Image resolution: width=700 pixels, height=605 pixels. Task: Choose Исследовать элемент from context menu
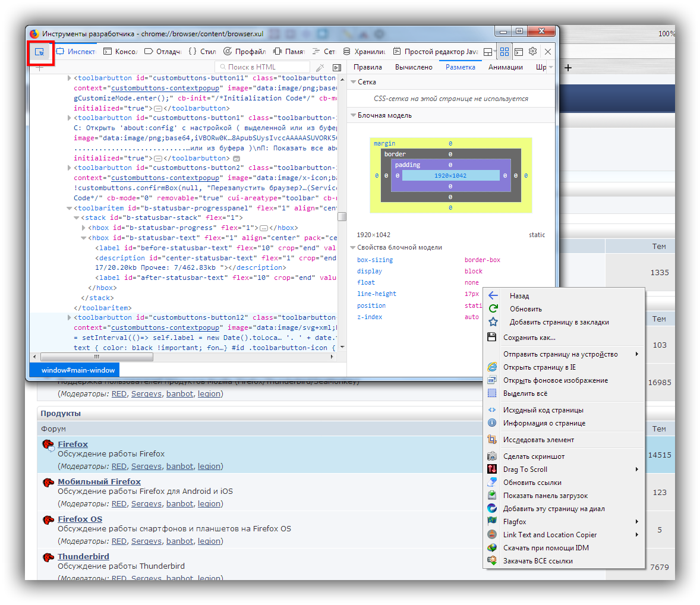click(x=538, y=440)
